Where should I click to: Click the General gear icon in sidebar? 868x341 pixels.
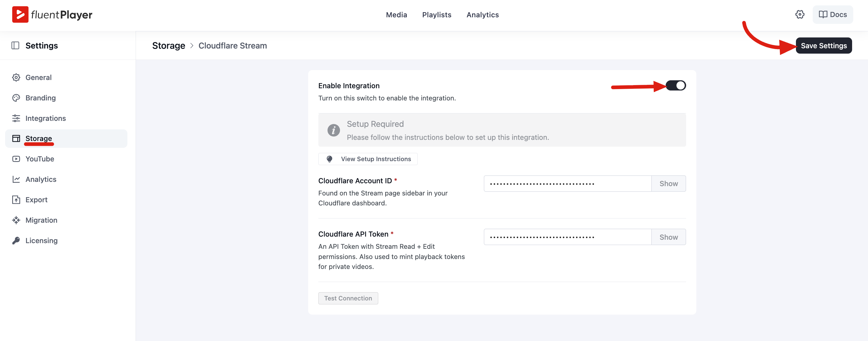(x=16, y=77)
